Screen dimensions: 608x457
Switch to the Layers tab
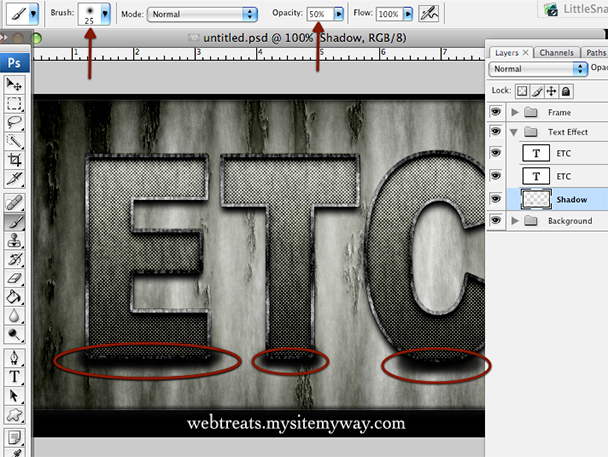pyautogui.click(x=506, y=53)
